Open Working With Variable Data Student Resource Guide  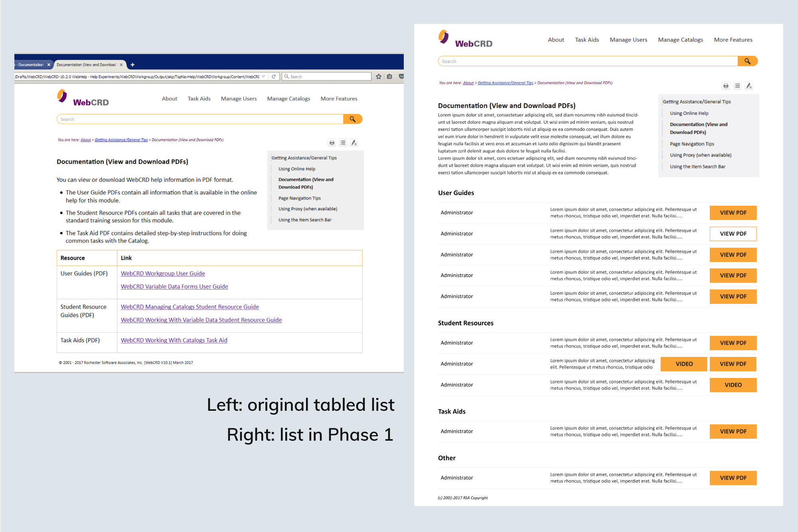click(201, 320)
